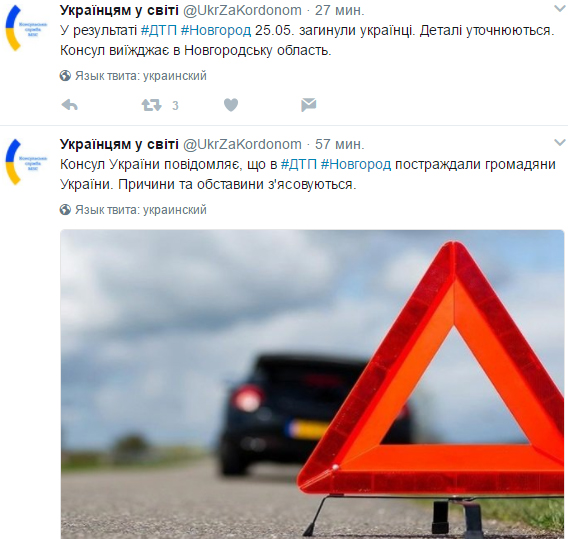The height and width of the screenshot is (539, 568).
Task: Expand the first tweet's options chevron
Action: coord(560,9)
